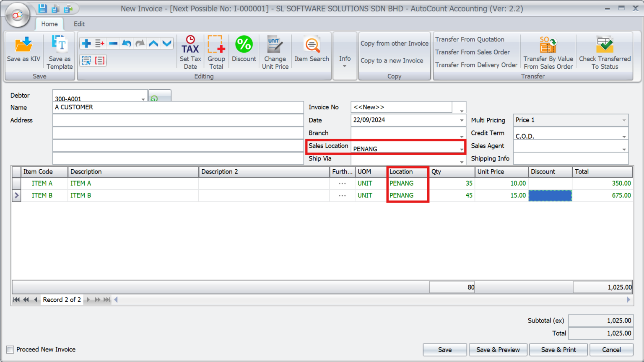Select the Set Tax Date tool
Image resolution: width=644 pixels, height=362 pixels.
coord(190,51)
